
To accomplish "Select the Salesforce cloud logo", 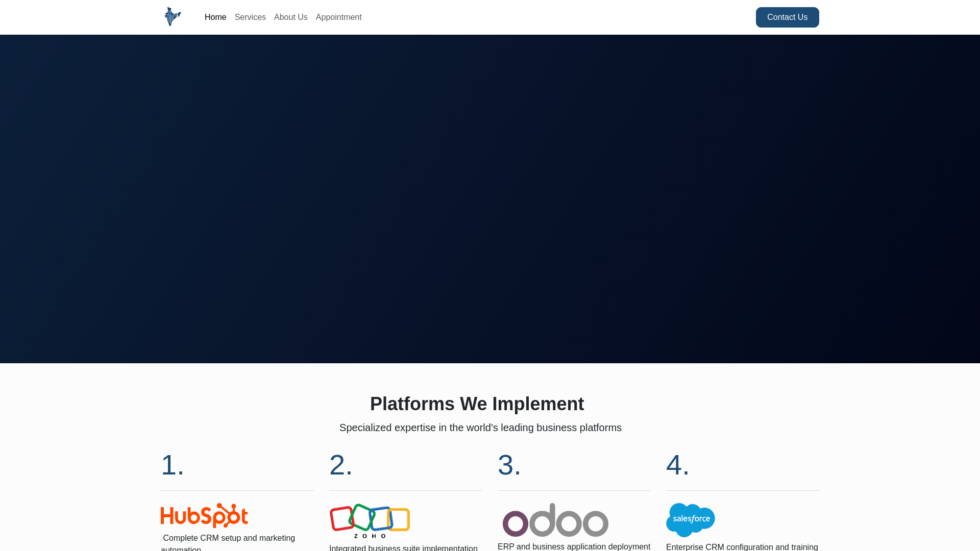I will point(690,520).
